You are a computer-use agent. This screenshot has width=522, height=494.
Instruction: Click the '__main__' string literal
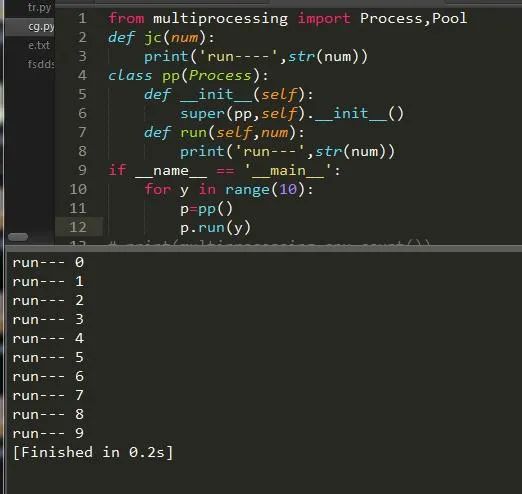tap(288, 171)
